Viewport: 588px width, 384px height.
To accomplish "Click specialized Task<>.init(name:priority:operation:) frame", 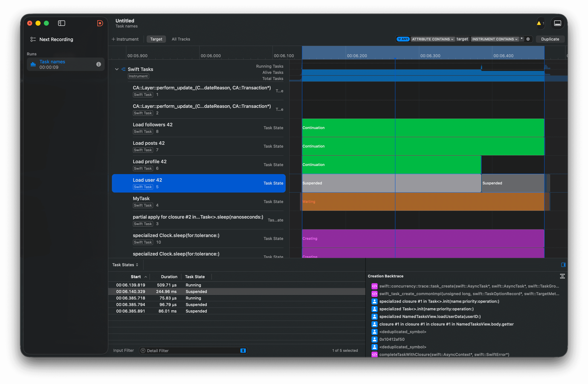I will coord(426,309).
